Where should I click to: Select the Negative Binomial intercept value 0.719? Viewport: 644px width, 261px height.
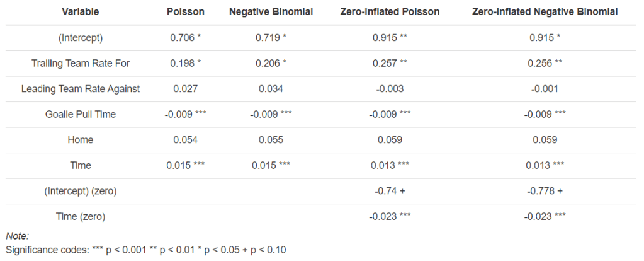click(266, 38)
